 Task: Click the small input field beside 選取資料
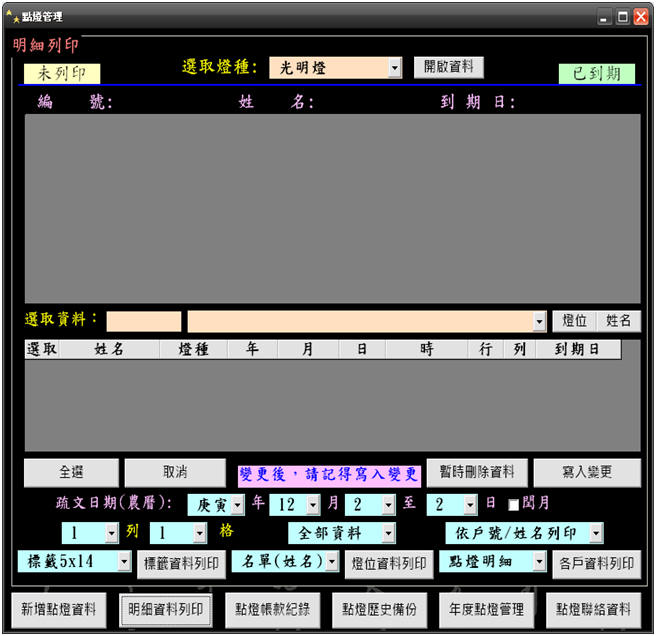point(144,321)
